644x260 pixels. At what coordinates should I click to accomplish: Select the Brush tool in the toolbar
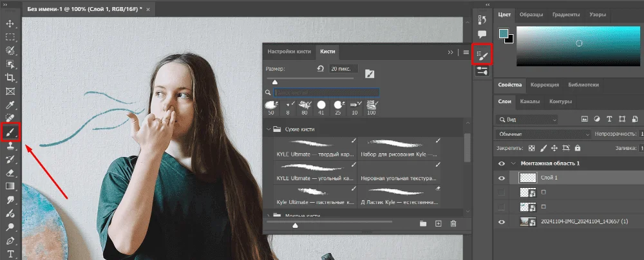click(x=10, y=133)
